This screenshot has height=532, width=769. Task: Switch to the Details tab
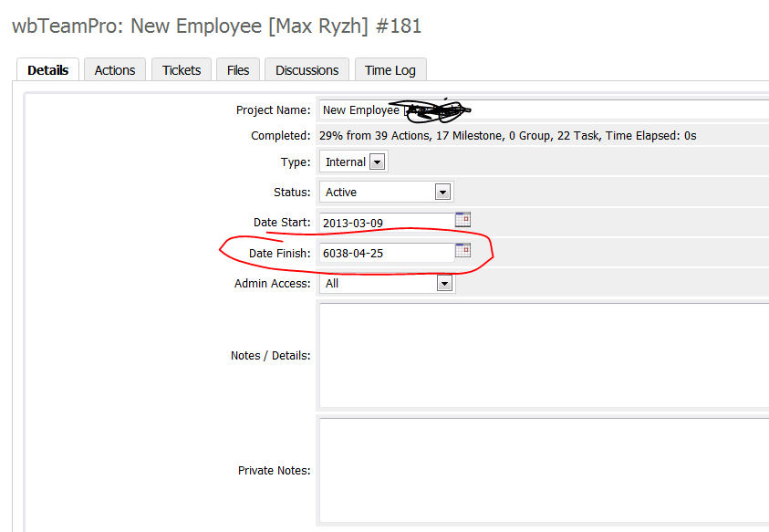(47, 70)
